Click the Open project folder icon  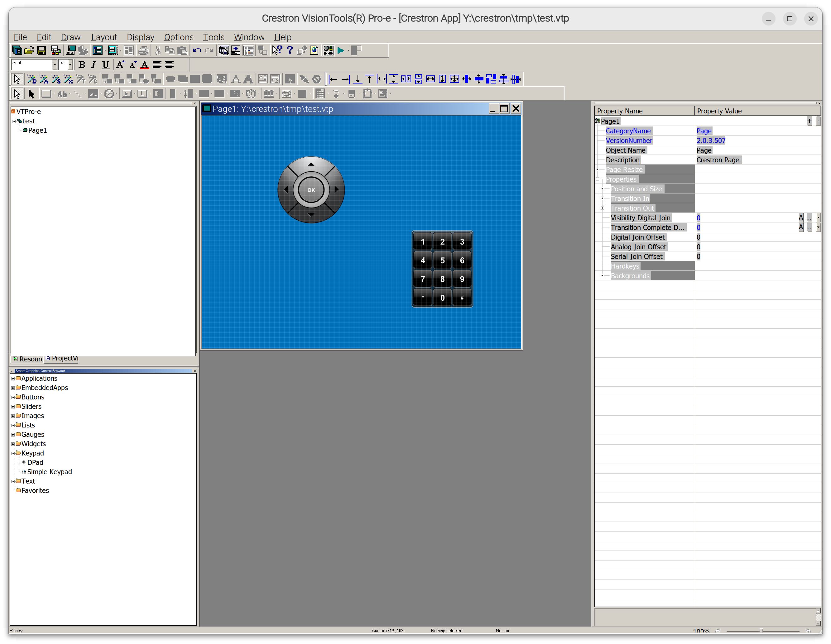[x=29, y=50]
